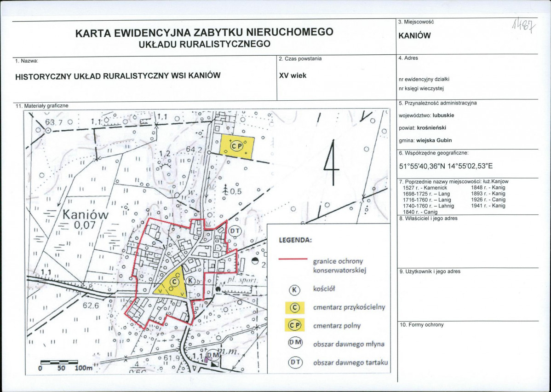Click '5. Przynależność administracyjna' label
Image resolution: width=551 pixels, height=392 pixels.
click(438, 104)
